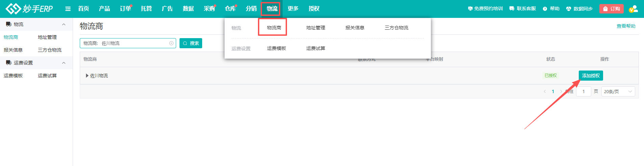Image resolution: width=644 pixels, height=166 pixels.
Task: Select 运费模板 in the dropdown menu
Action: click(x=277, y=48)
